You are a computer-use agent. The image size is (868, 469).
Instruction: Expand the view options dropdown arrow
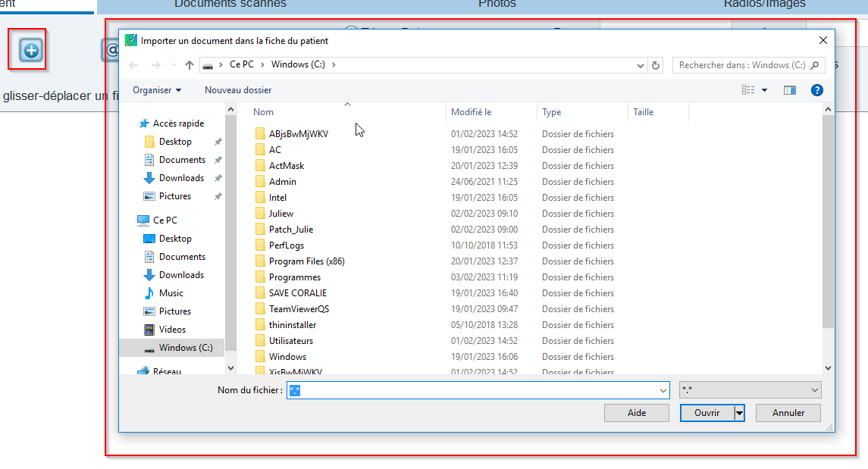[764, 90]
